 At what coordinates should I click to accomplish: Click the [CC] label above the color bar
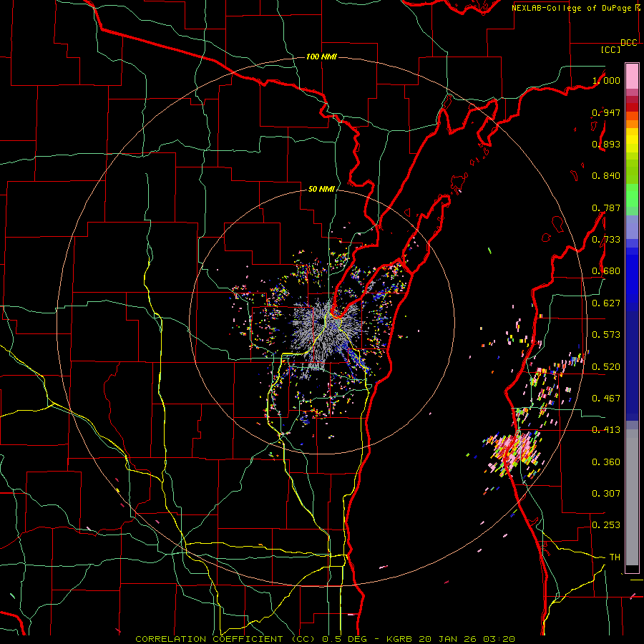(610, 49)
